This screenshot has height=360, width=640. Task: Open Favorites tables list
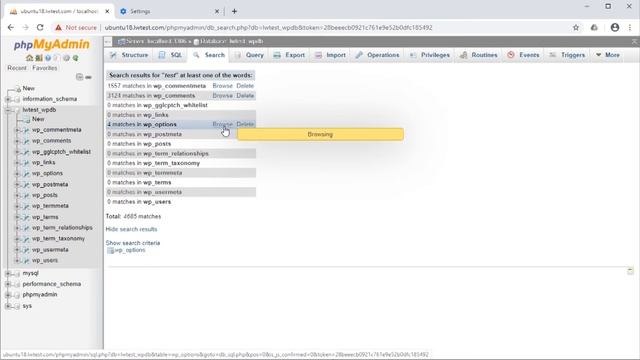coord(45,68)
